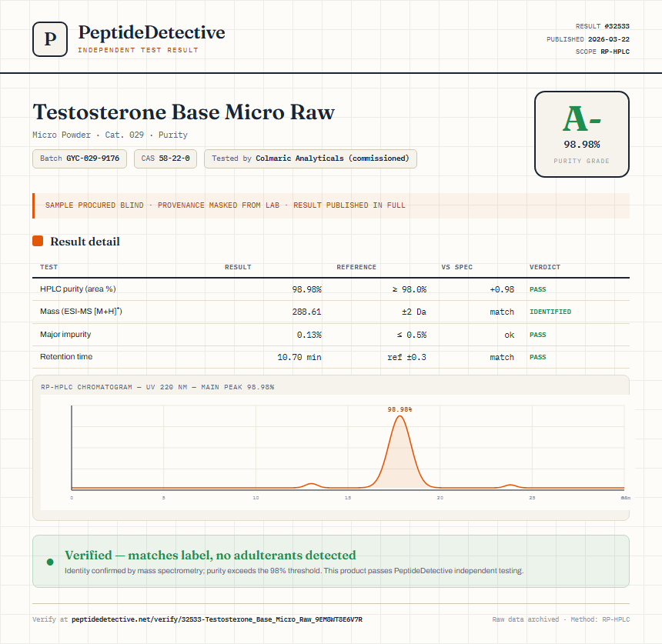This screenshot has height=644, width=662.
Task: Click the +0.98 vs spec cell
Action: coord(502,289)
